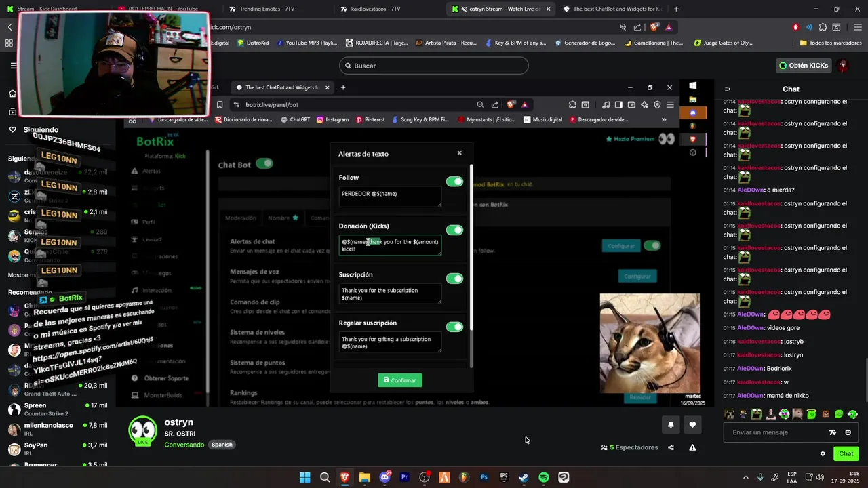Image resolution: width=868 pixels, height=488 pixels.
Task: Open the emote picker in chat input
Action: point(848,432)
